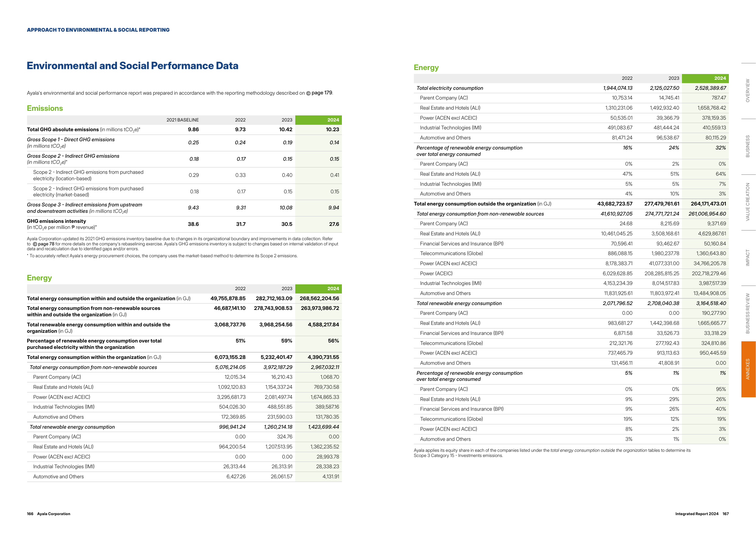This screenshot has width=756, height=534.
Task: Click the value 2,528,389.67 for 2024 electricity
Action: (710, 88)
